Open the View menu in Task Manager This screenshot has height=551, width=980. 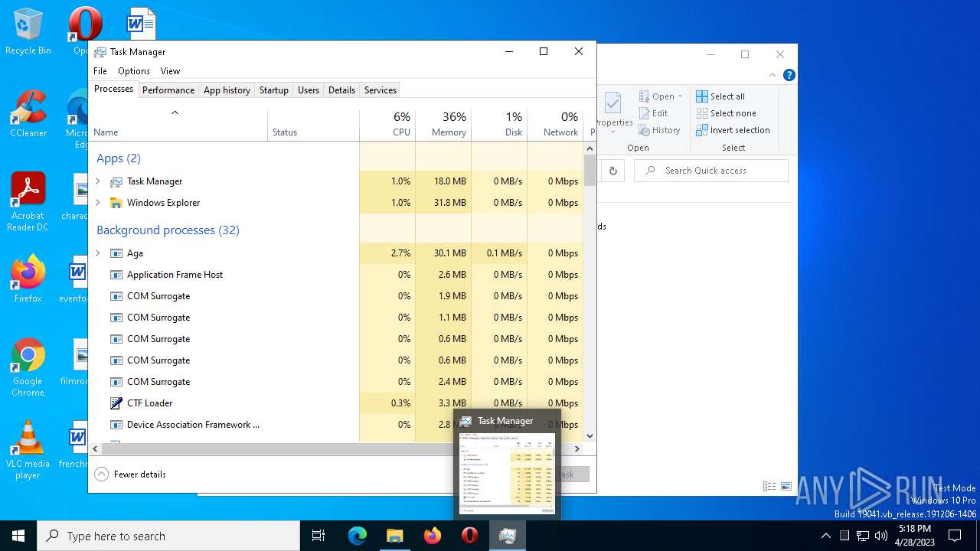[x=170, y=71]
